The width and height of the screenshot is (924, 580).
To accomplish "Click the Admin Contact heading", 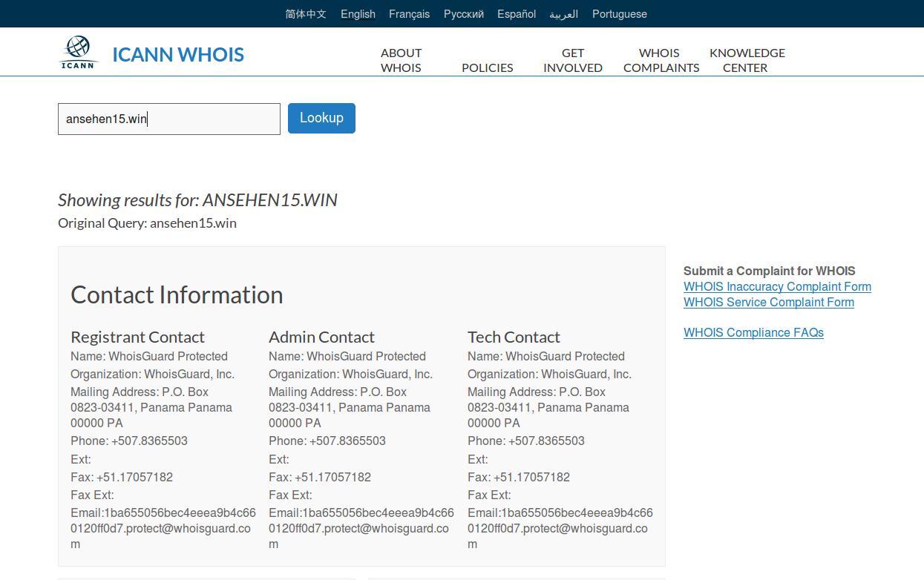I will (x=321, y=337).
